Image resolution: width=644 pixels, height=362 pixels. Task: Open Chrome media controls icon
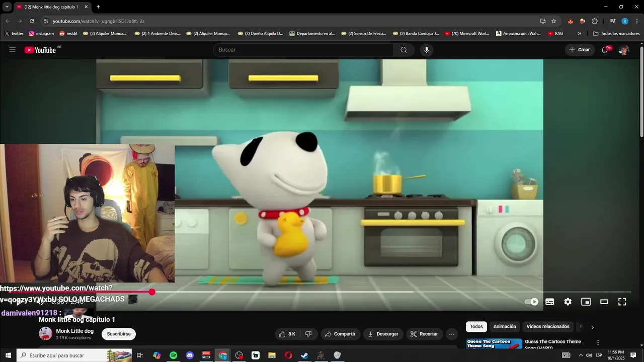coord(612,21)
